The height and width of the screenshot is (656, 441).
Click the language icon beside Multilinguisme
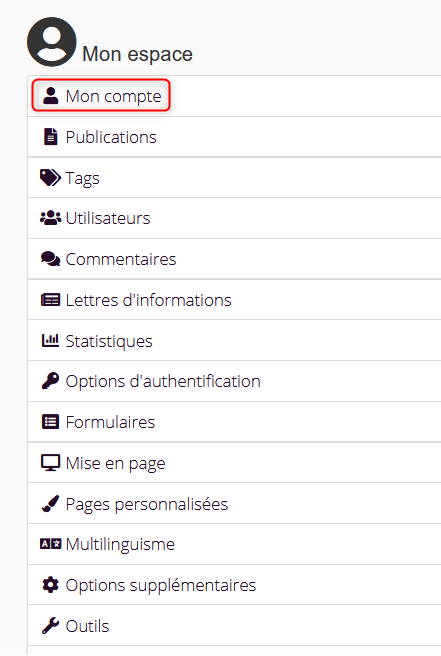point(50,544)
